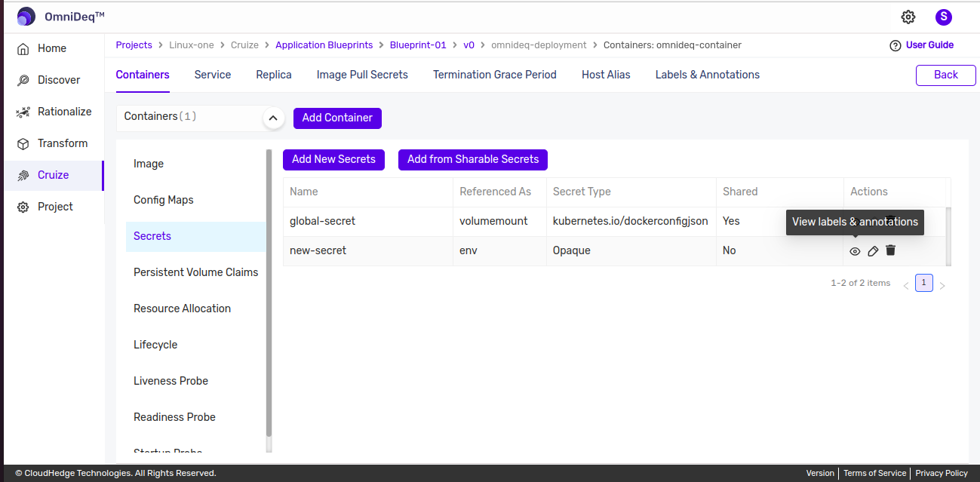980x482 pixels.
Task: Collapse the Containers(1) panel chevron
Action: point(273,118)
